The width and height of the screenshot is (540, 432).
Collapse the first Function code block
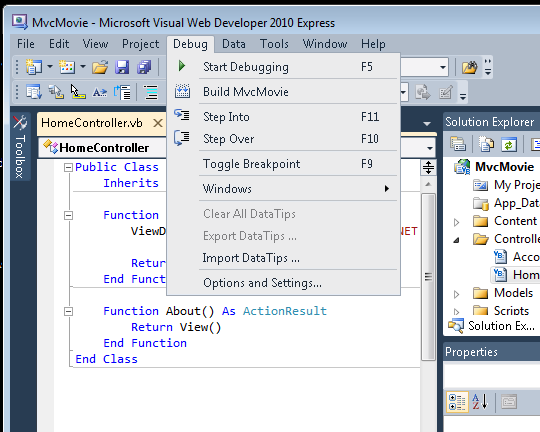[69, 215]
